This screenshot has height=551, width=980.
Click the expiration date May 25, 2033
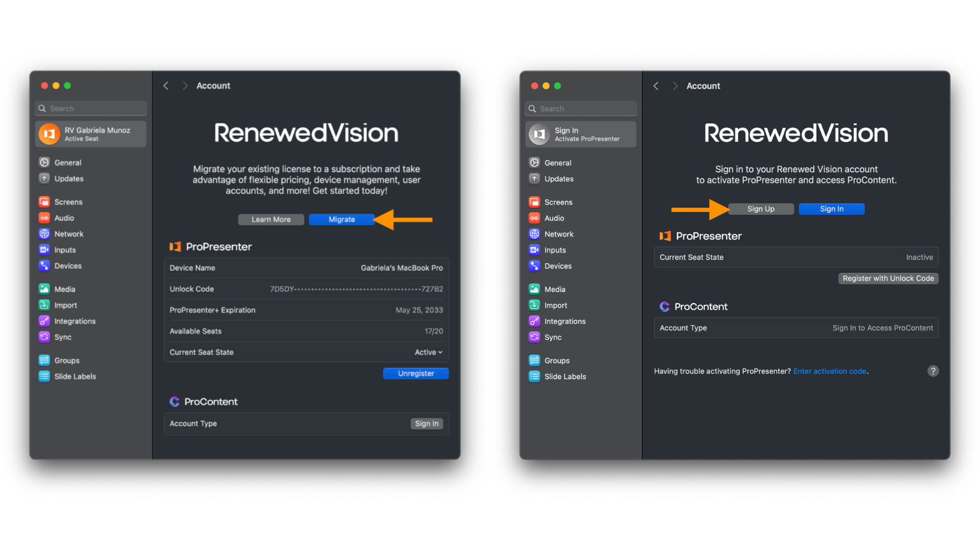click(419, 310)
